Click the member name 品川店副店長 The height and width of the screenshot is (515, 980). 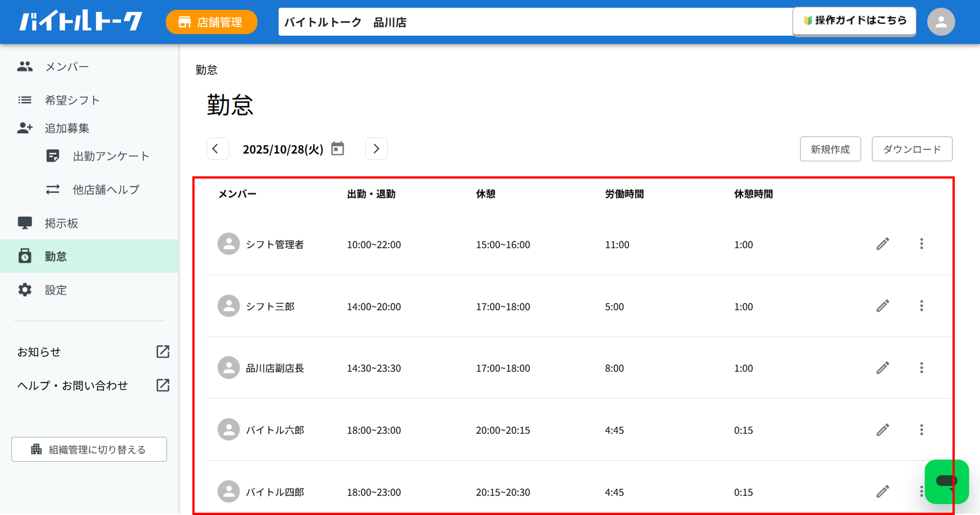coord(275,368)
